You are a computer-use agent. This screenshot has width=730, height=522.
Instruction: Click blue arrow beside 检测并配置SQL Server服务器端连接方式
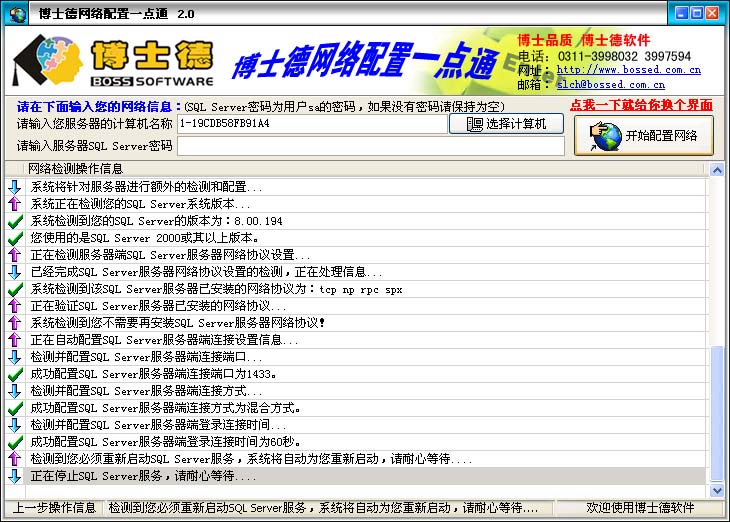click(x=14, y=391)
